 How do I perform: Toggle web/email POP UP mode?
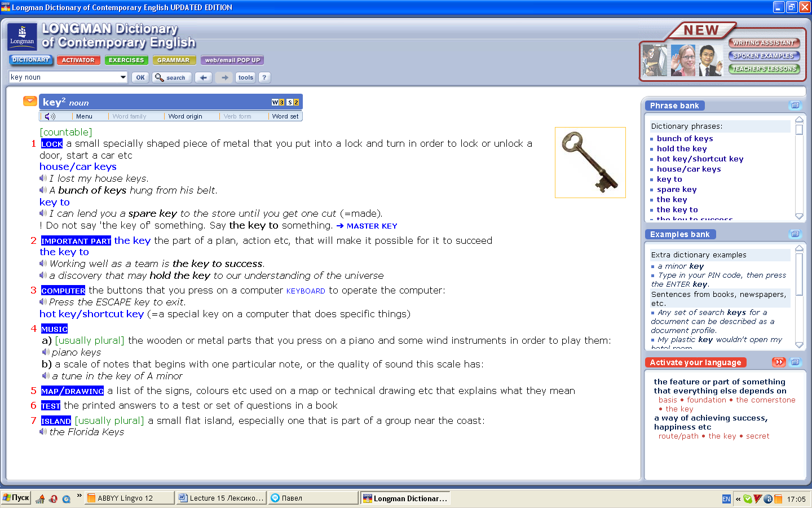pos(232,60)
